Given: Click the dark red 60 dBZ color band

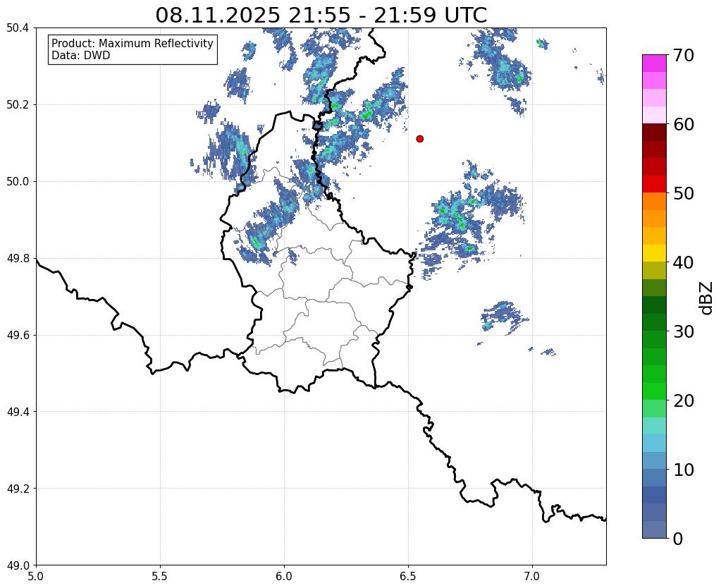Looking at the screenshot, I should click(654, 132).
